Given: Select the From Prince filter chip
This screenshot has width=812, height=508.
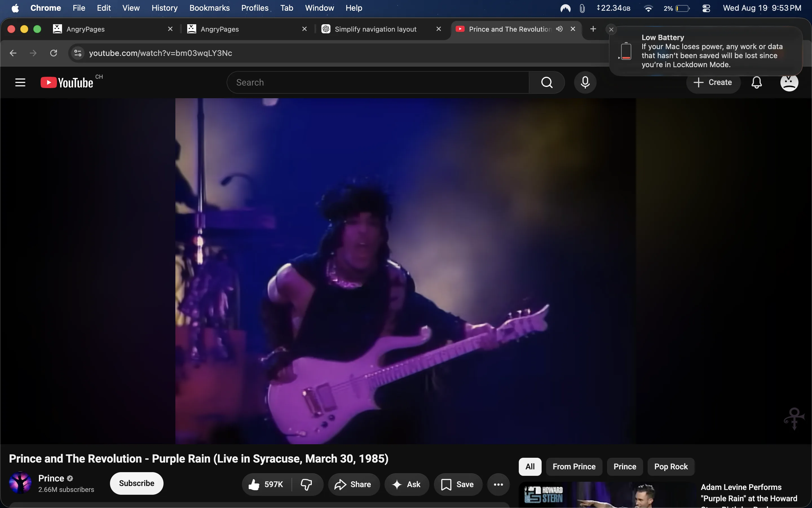Looking at the screenshot, I should (x=574, y=467).
